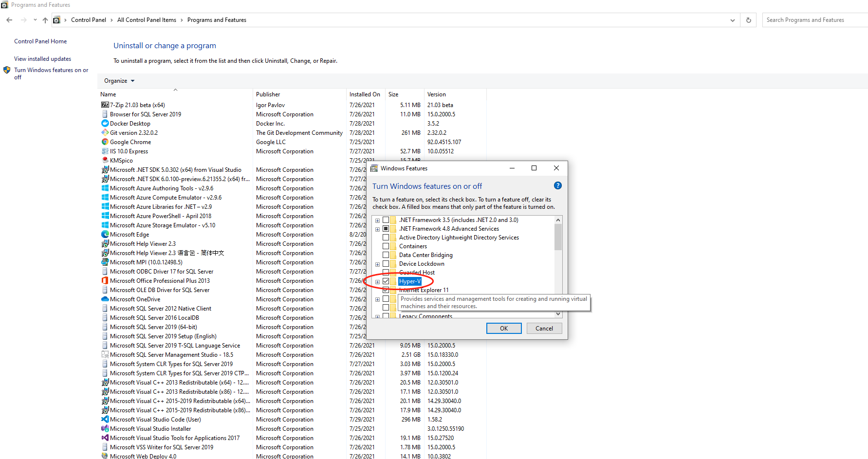The image size is (868, 459).
Task: Expand the Control Panel breadcrumb chevron
Action: [112, 20]
